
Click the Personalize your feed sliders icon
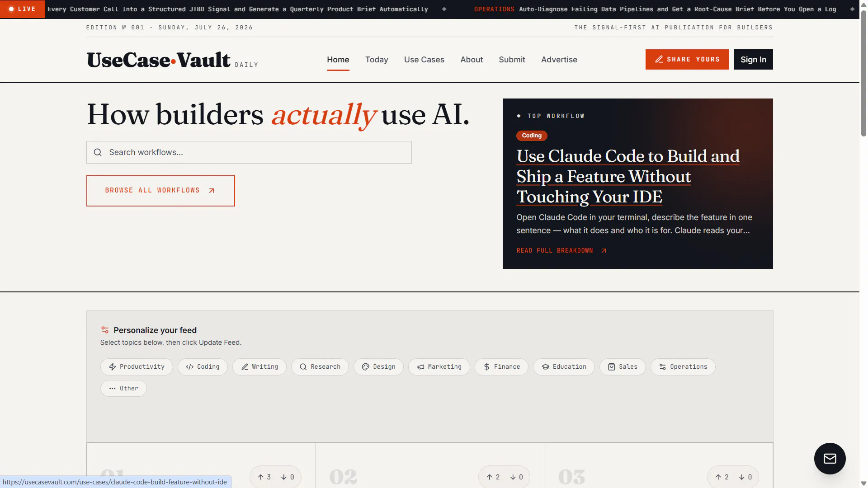click(x=105, y=330)
